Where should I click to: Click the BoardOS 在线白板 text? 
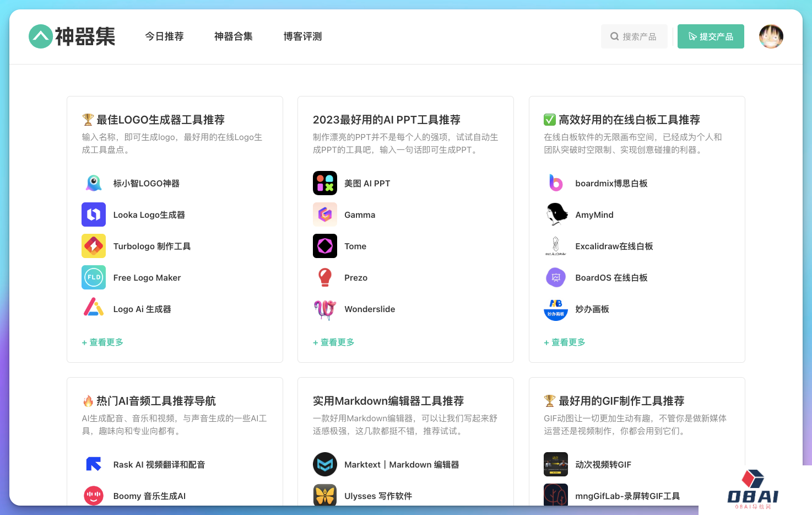611,277
